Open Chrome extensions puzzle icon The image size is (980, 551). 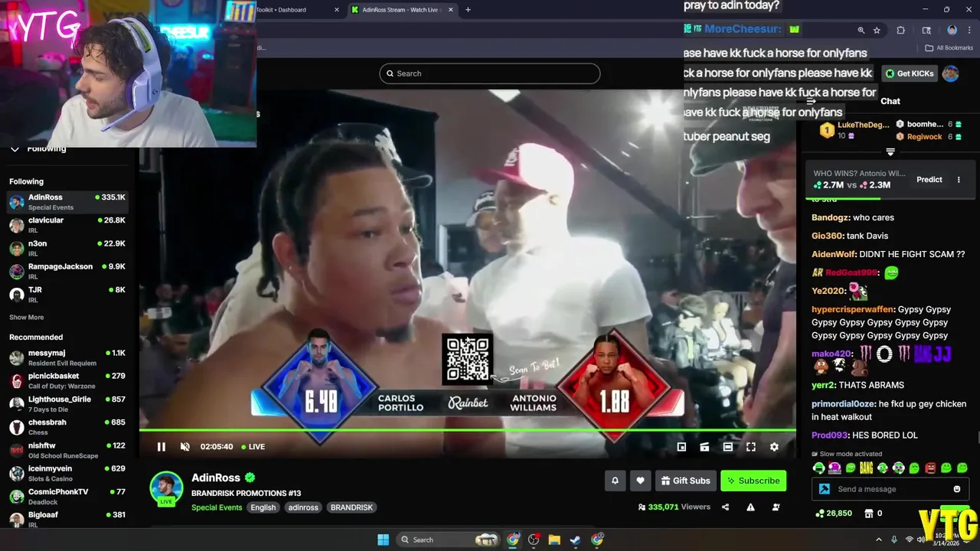(x=900, y=30)
